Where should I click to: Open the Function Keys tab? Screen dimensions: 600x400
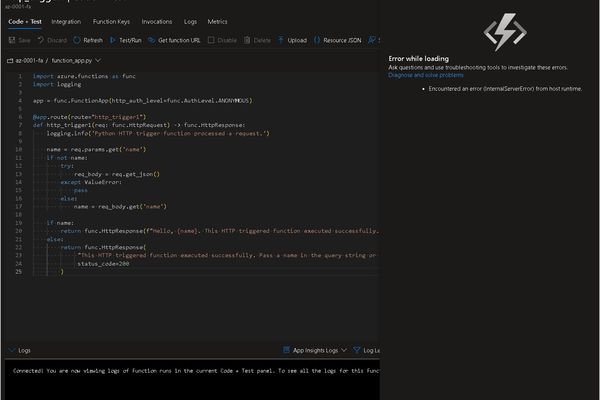pyautogui.click(x=111, y=22)
